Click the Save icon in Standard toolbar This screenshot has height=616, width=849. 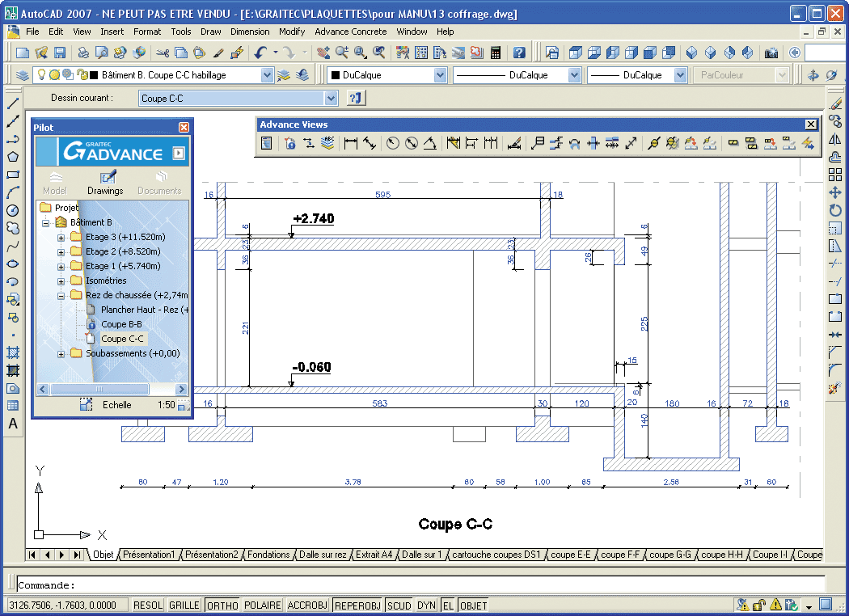point(60,53)
